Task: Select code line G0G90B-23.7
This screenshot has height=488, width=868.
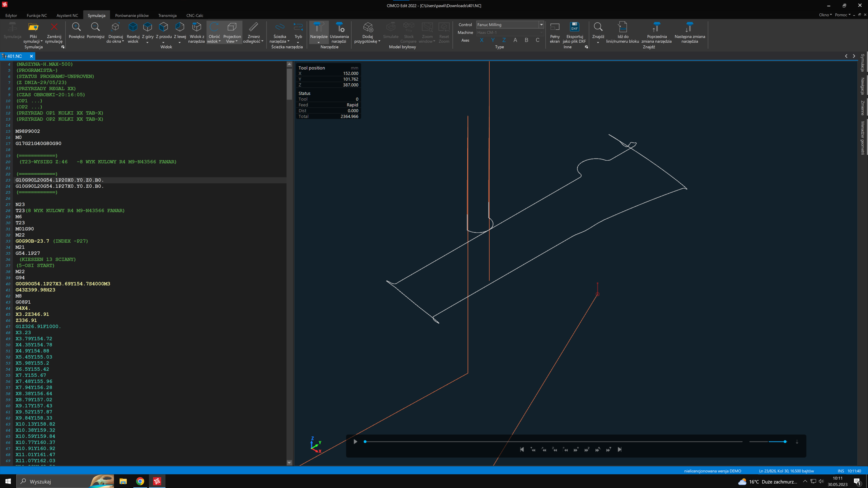Action: coord(32,241)
